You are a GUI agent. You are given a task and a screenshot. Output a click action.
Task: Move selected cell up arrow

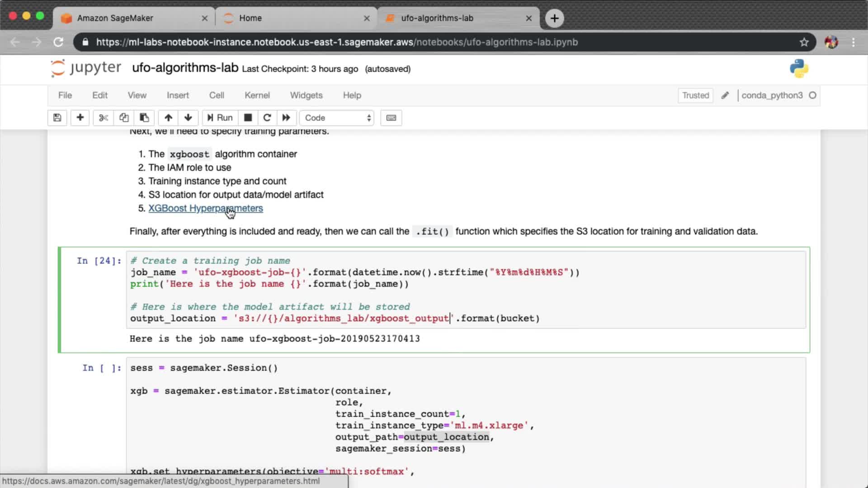coord(168,118)
